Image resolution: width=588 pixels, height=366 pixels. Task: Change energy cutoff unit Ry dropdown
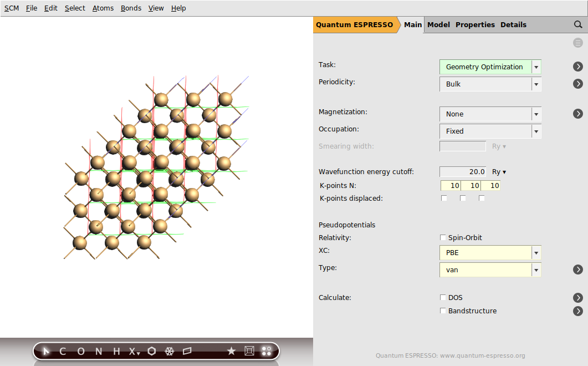click(x=499, y=171)
